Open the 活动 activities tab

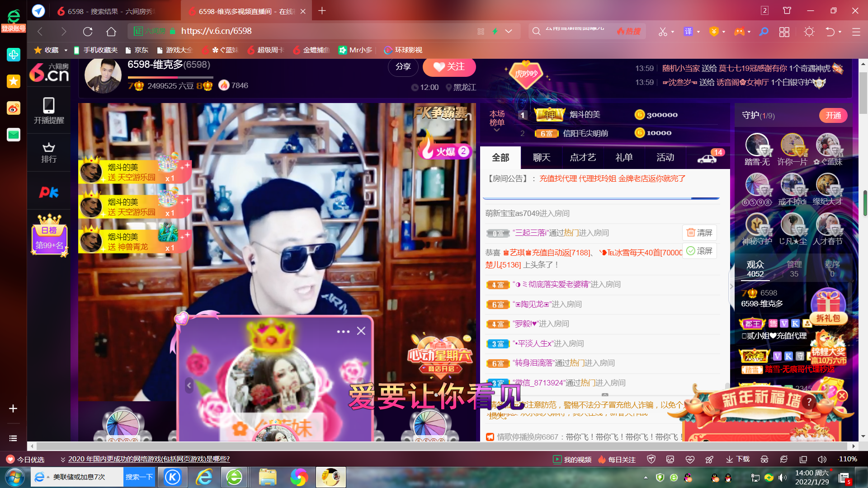point(665,157)
